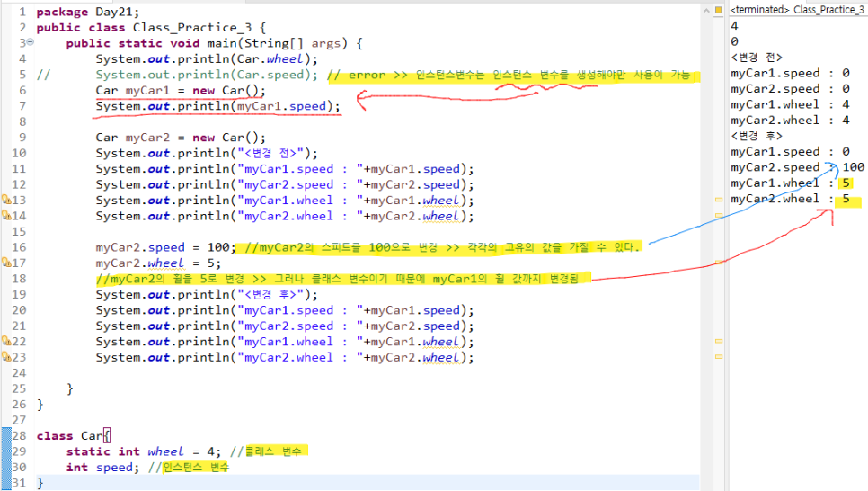
Task: Click line number 8 in the gutter
Action: pos(22,121)
